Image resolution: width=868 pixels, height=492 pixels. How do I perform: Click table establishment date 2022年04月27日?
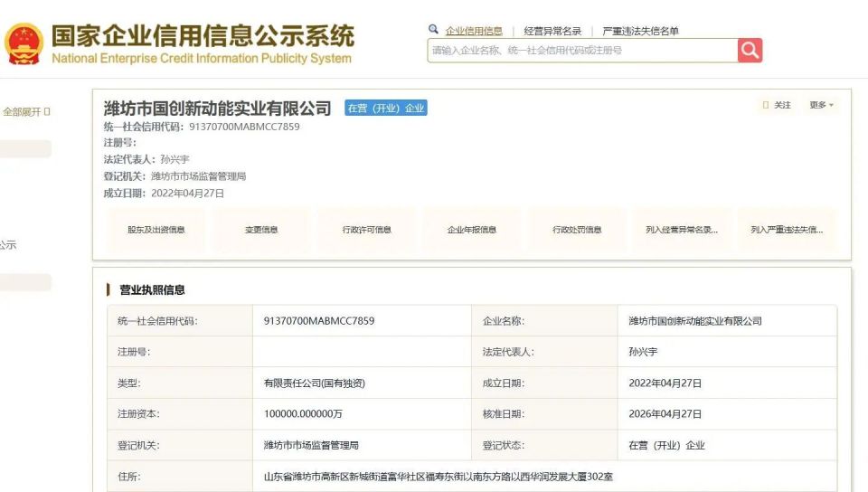(665, 383)
